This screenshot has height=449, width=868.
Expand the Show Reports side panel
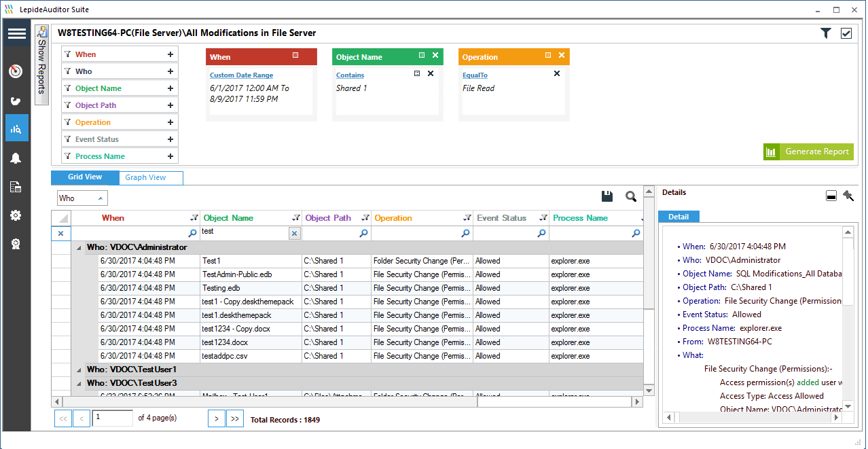click(41, 65)
